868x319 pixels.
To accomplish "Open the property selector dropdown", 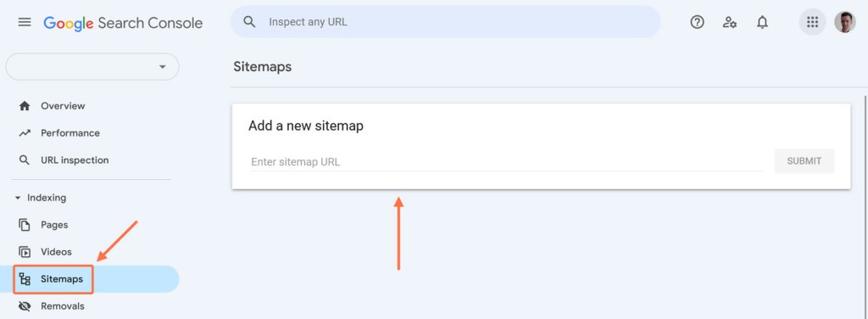I will [x=92, y=66].
